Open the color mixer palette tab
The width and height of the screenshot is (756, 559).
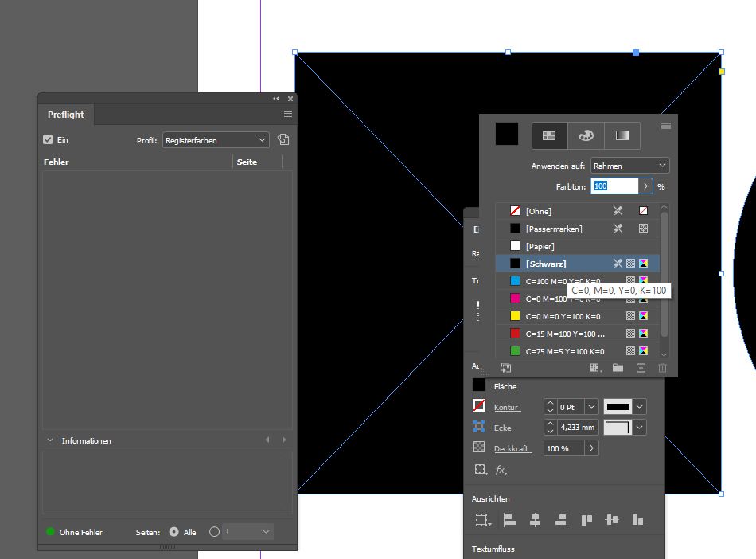(x=586, y=135)
